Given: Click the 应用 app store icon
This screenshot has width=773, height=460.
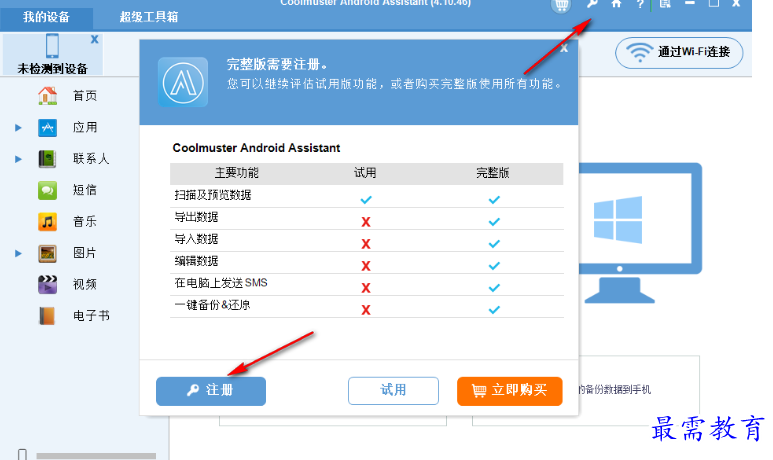Looking at the screenshot, I should pos(47,128).
